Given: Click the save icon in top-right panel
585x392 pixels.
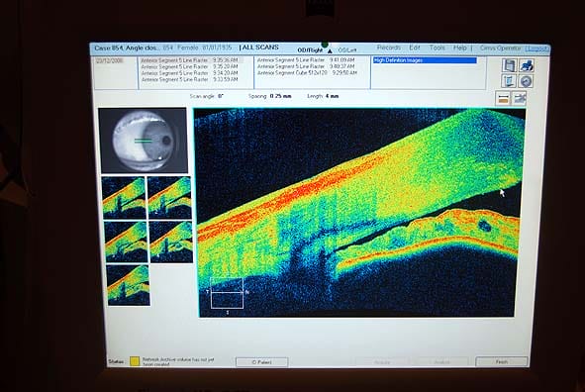Looking at the screenshot, I should click(x=509, y=65).
